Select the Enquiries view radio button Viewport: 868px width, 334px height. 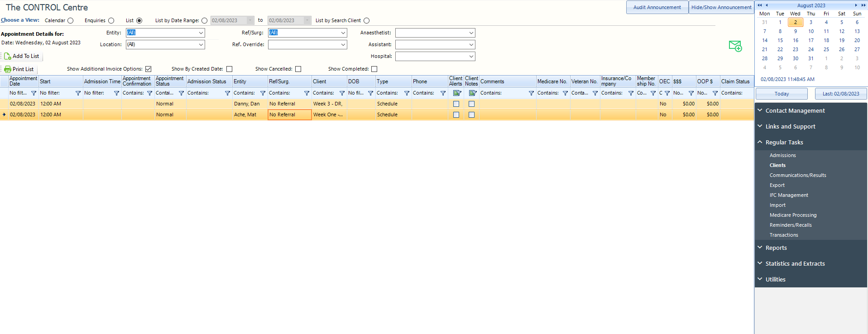111,21
